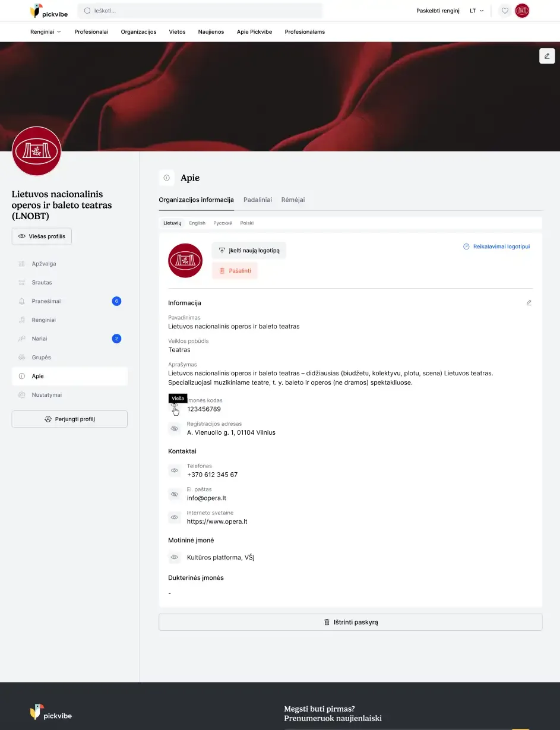Click the info@opera.lt email value

[206, 498]
